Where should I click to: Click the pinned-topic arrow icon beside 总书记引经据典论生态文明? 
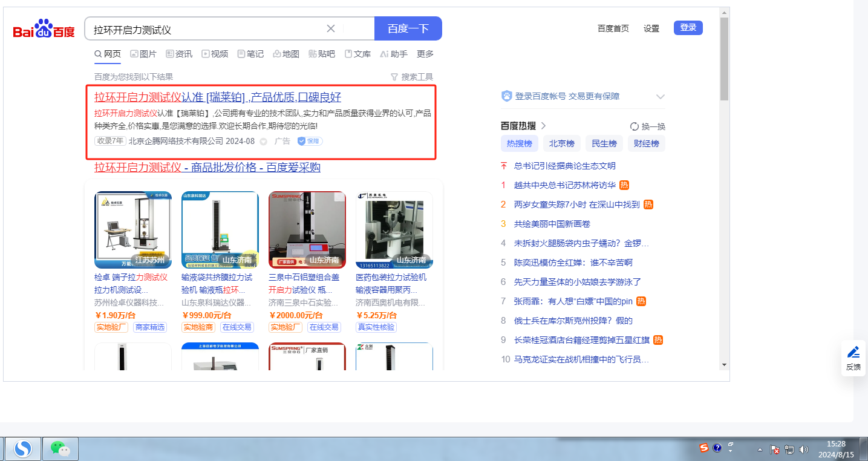(503, 166)
